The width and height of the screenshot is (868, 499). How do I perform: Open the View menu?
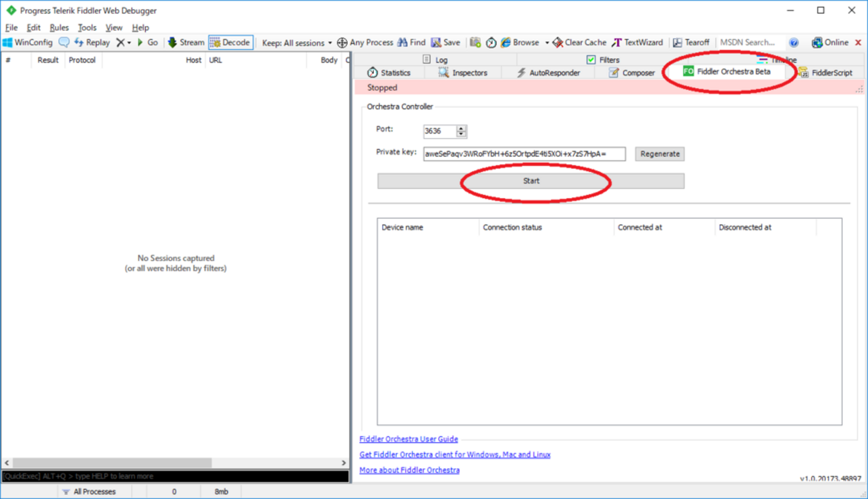(x=114, y=27)
